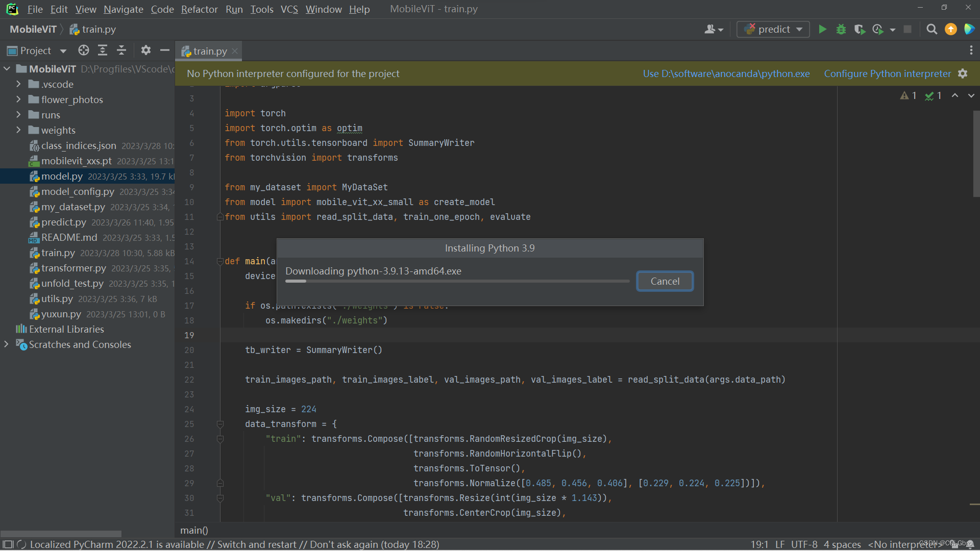This screenshot has width=980, height=551.
Task: Open the profiler run icon
Action: pyautogui.click(x=878, y=30)
